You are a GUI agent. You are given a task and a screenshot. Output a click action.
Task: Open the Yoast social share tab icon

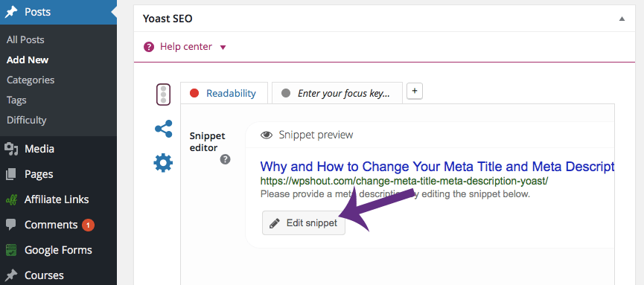pyautogui.click(x=164, y=129)
